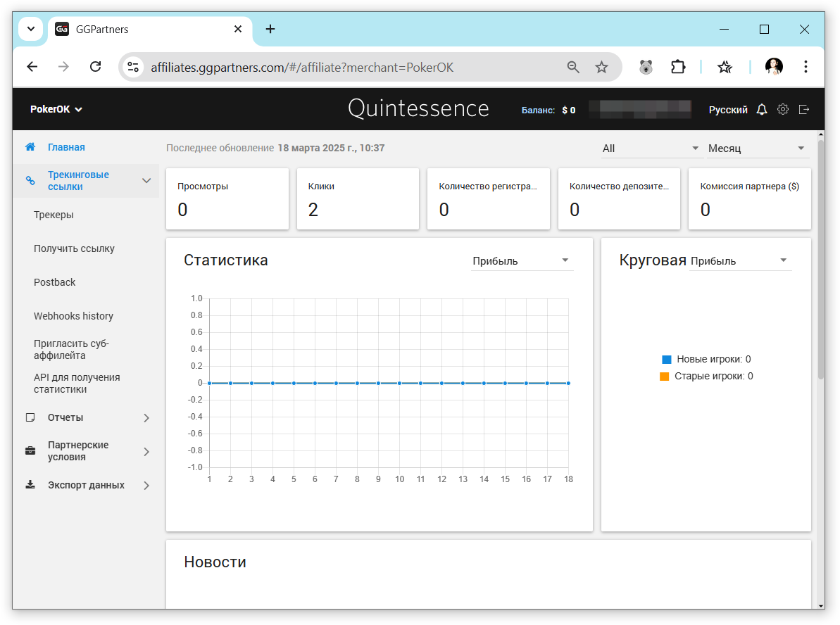
Task: Reload the page
Action: [95, 67]
